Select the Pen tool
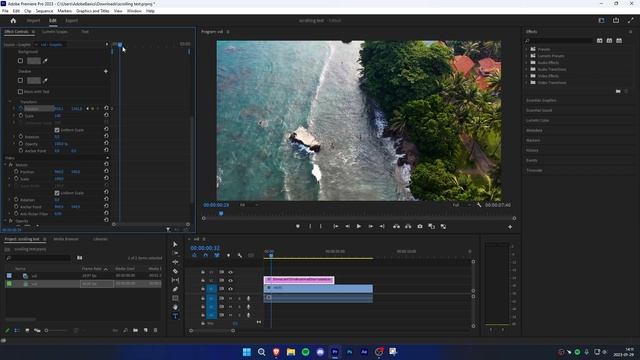This screenshot has height=360, width=640. click(175, 289)
